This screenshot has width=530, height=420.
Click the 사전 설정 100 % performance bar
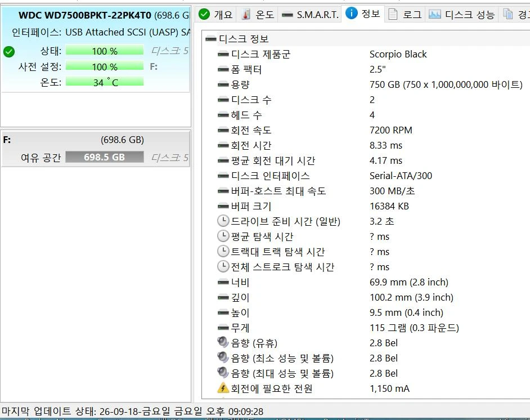(x=105, y=66)
